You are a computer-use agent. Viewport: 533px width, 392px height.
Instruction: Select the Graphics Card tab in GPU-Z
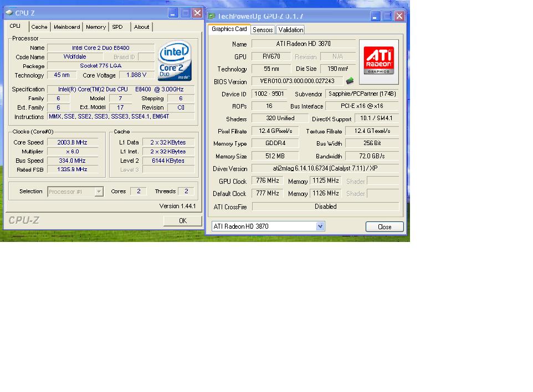tap(229, 29)
